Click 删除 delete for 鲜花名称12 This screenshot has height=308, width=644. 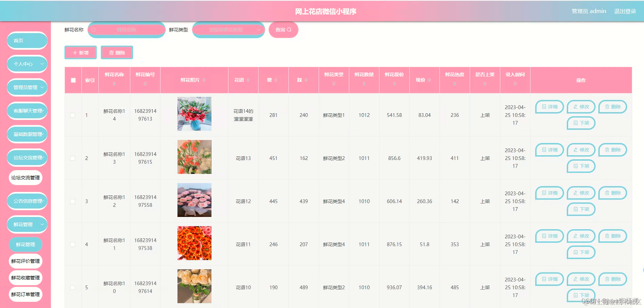[613, 193]
